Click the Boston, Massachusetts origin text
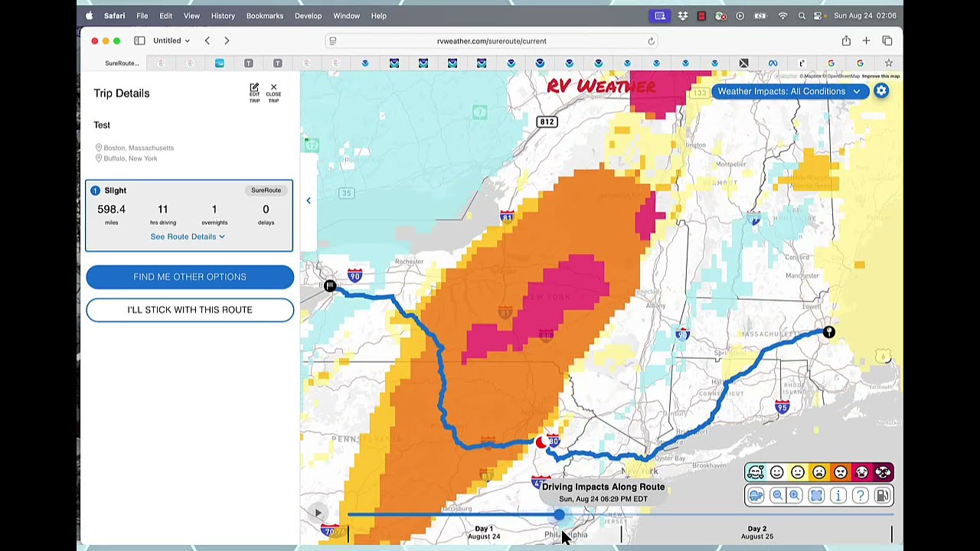The image size is (980, 551). click(x=139, y=148)
